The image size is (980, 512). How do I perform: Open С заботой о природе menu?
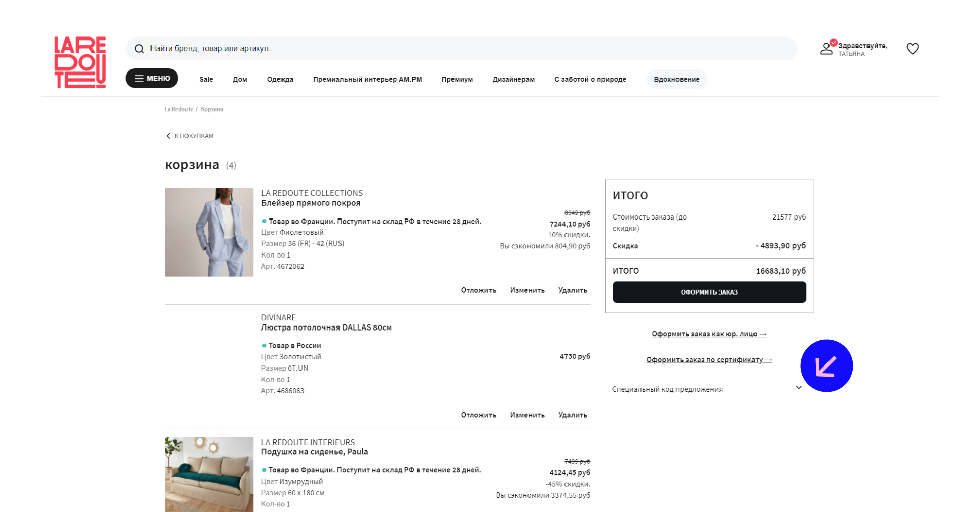pos(590,79)
